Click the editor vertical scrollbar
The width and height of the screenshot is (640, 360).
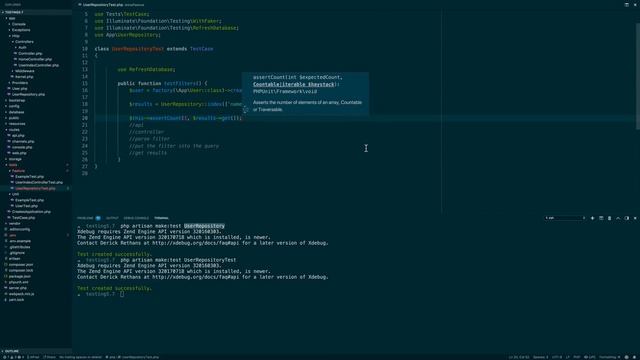[x=638, y=77]
